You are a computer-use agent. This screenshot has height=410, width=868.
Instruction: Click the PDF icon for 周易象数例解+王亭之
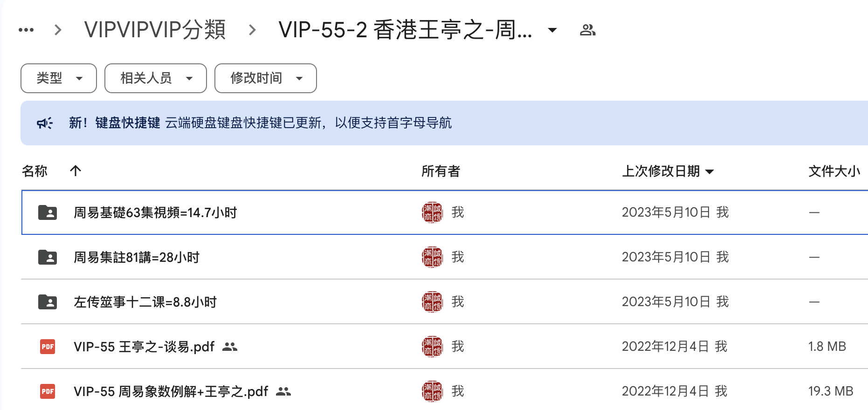(48, 391)
